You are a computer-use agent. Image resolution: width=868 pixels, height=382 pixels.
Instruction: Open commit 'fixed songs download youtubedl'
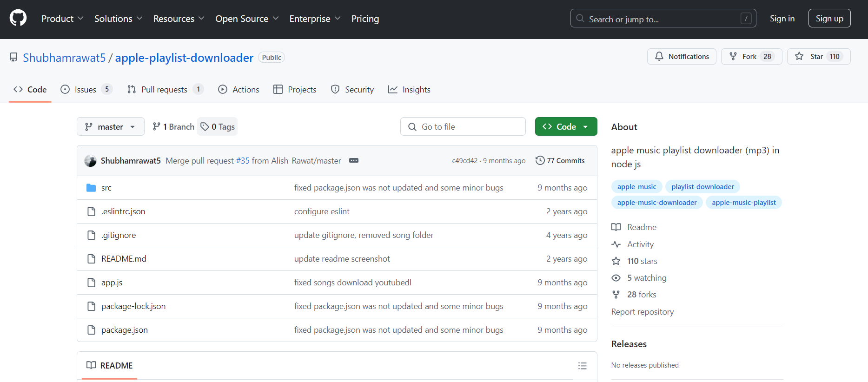tap(353, 283)
